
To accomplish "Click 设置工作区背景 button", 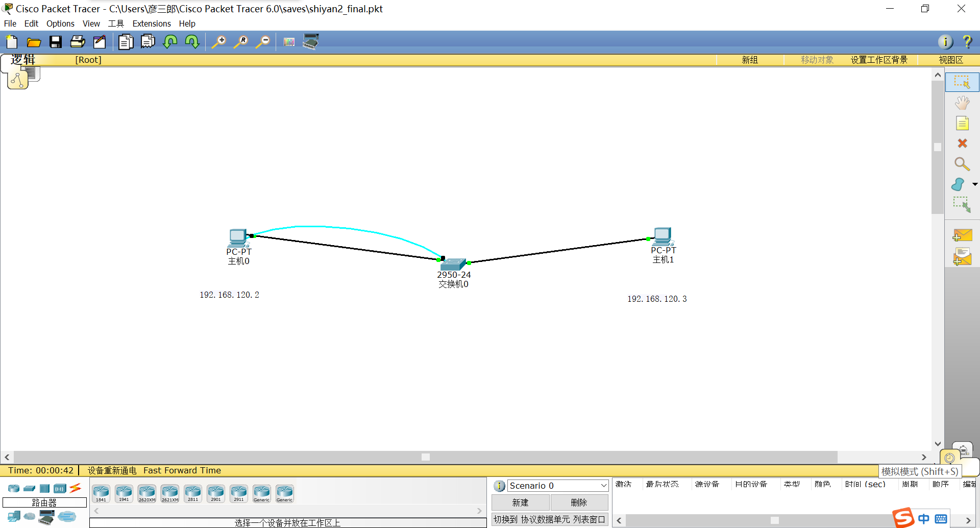I will point(879,60).
